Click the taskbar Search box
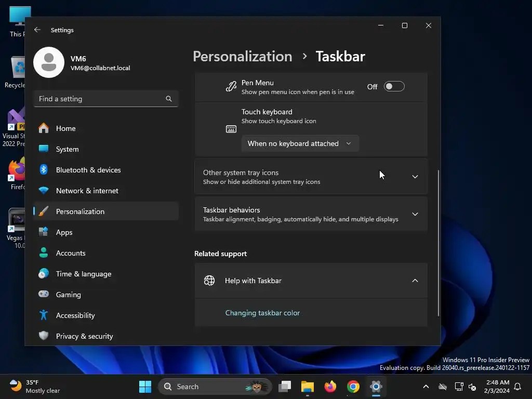The image size is (532, 399). coord(215,387)
